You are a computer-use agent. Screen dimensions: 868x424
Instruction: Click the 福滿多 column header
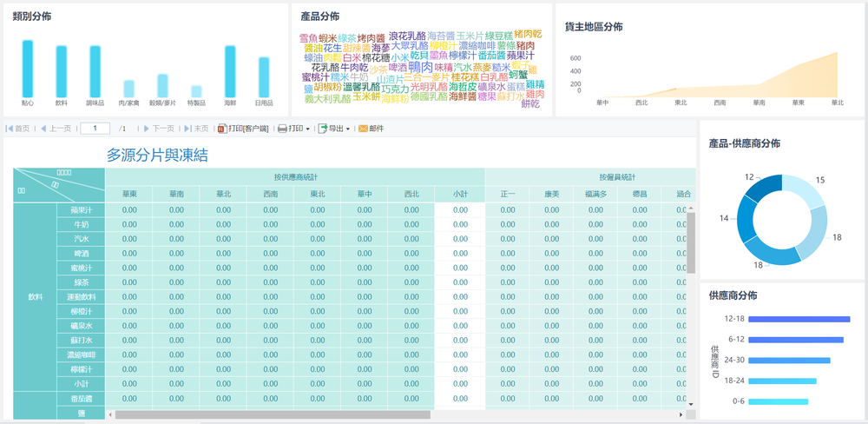(595, 195)
